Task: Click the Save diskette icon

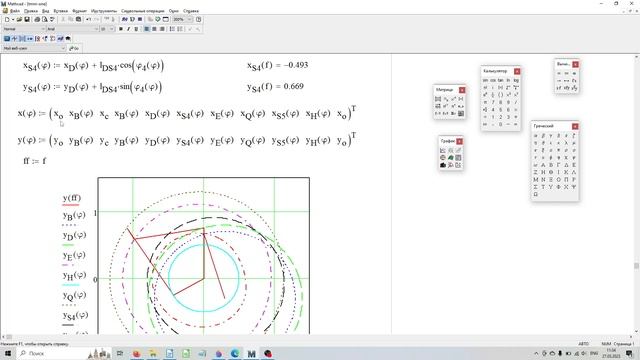Action: [x=27, y=19]
